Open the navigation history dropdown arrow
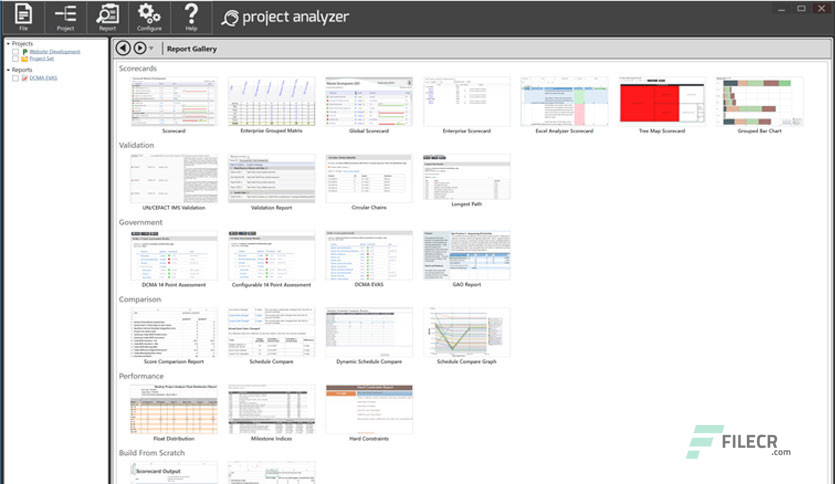The height and width of the screenshot is (484, 836). click(x=151, y=49)
